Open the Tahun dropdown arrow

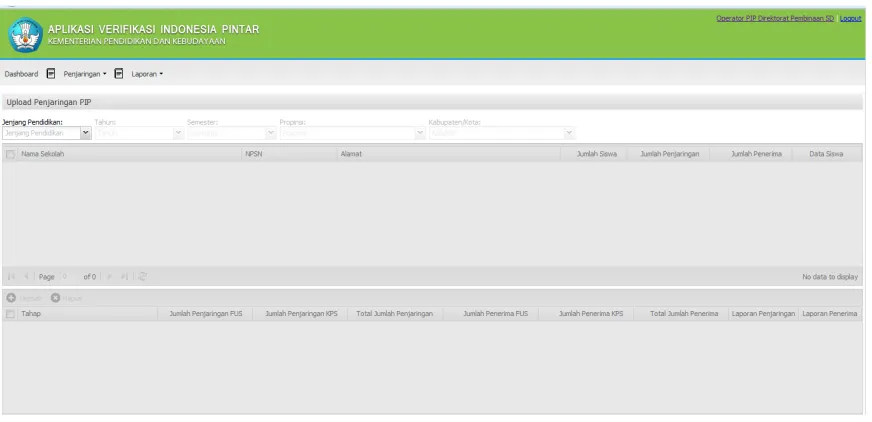(x=179, y=133)
